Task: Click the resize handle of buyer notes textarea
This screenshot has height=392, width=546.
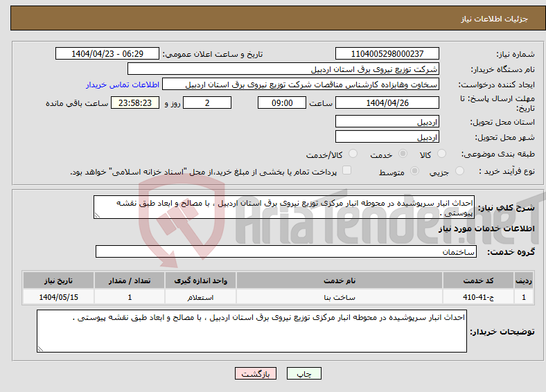Action: (x=40, y=349)
